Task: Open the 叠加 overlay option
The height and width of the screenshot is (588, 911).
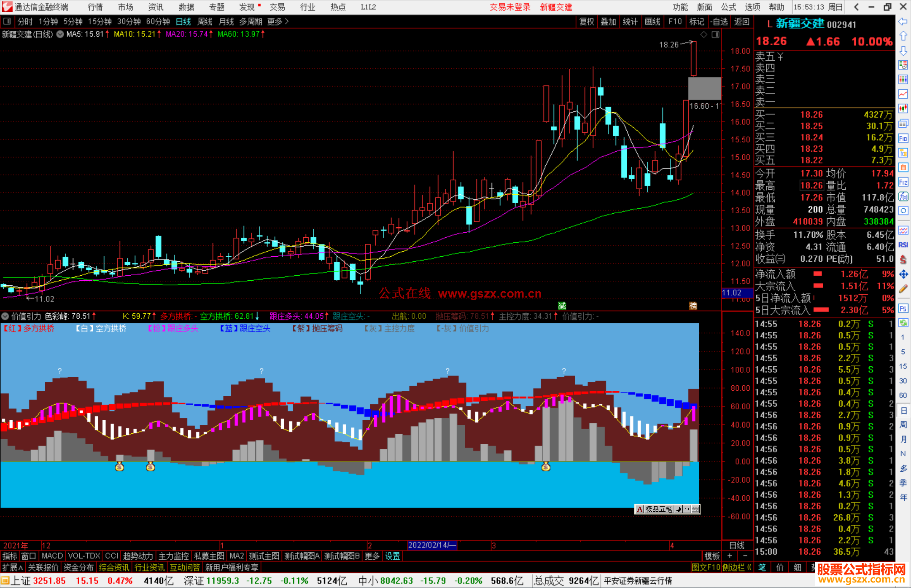Action: [609, 21]
